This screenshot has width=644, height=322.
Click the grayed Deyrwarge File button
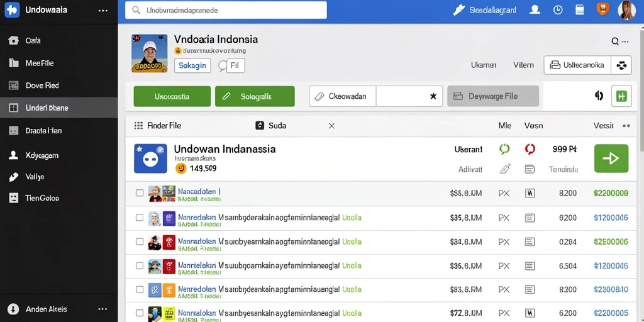coord(493,96)
